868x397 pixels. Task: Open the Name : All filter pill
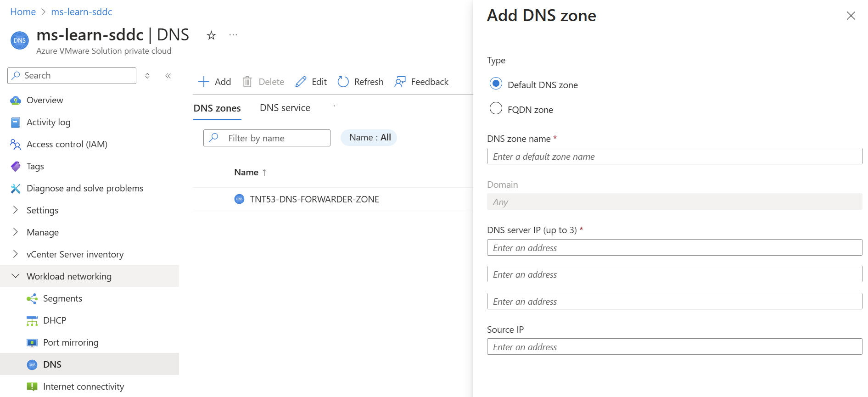click(x=369, y=138)
